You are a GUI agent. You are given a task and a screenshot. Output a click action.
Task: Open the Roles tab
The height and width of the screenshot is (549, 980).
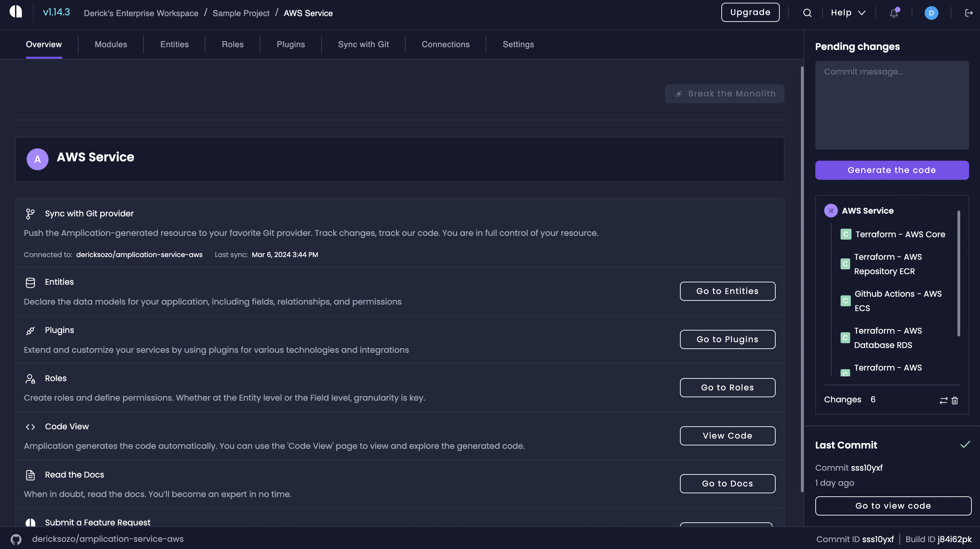pos(232,44)
